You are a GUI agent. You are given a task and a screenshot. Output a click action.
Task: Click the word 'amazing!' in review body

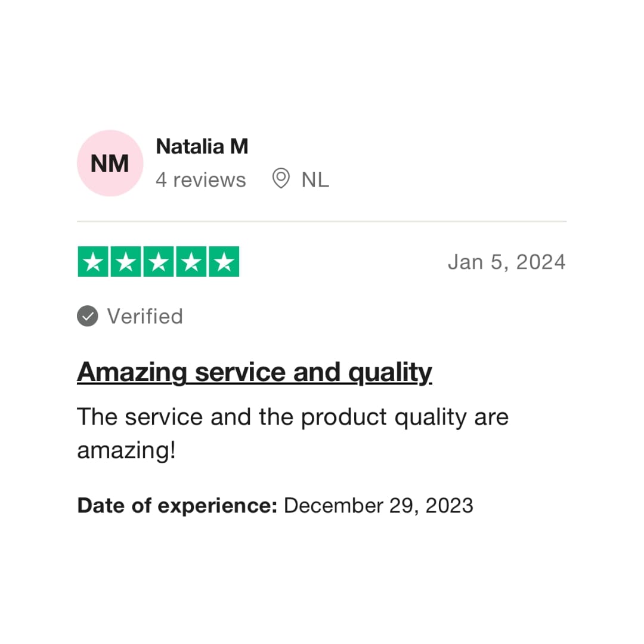[126, 450]
